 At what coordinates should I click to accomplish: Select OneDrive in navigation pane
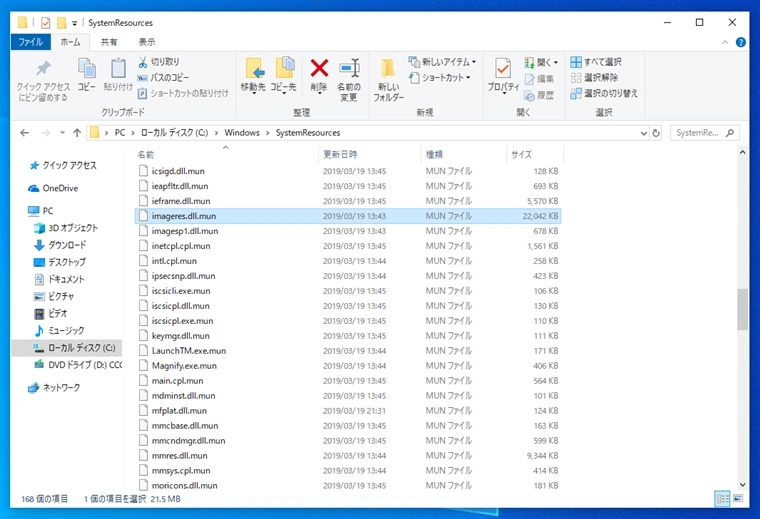click(x=53, y=188)
